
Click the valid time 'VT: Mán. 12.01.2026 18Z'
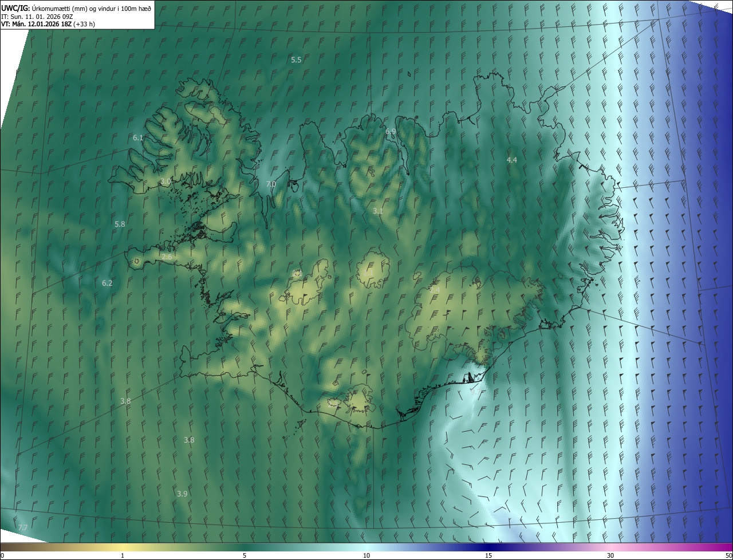[36, 24]
